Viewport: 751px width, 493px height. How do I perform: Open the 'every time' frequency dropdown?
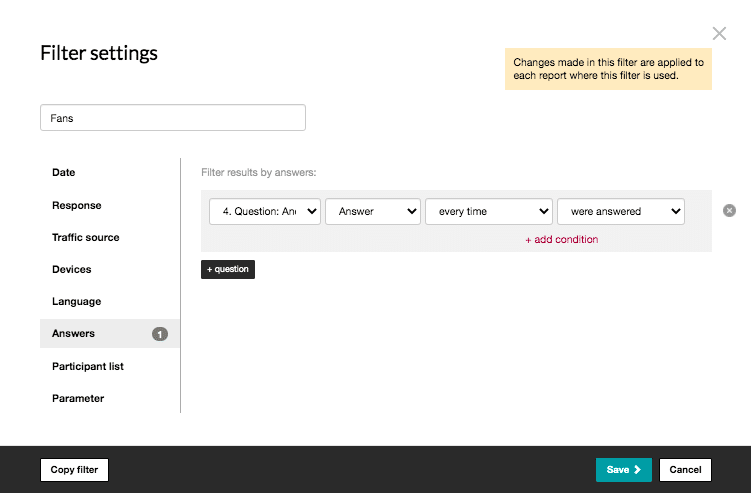tap(489, 211)
